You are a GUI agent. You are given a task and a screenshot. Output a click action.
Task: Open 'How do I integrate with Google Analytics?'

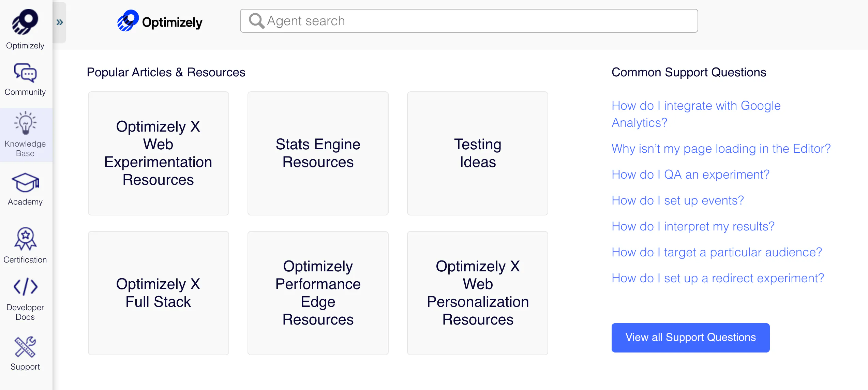[x=696, y=114]
